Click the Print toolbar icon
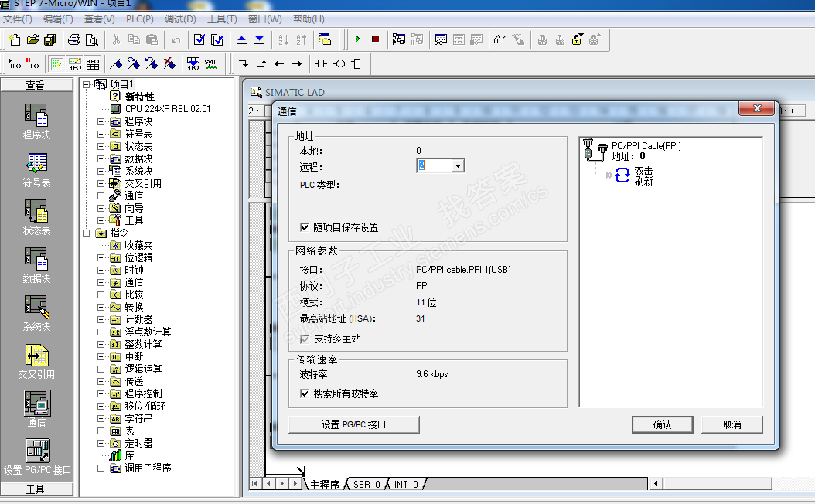 74,39
